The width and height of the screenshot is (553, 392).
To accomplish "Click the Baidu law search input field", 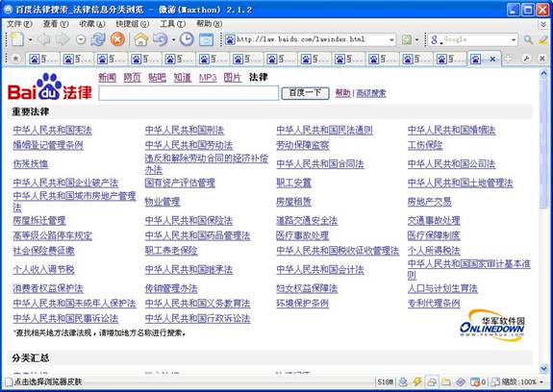I will (x=189, y=93).
